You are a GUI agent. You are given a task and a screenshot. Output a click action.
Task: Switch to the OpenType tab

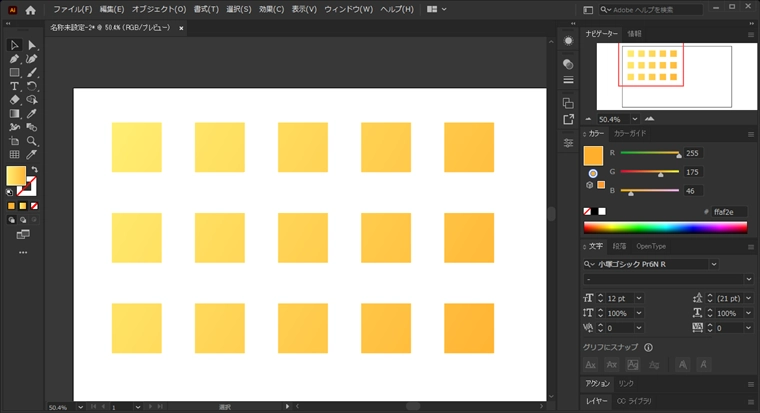[651, 246]
